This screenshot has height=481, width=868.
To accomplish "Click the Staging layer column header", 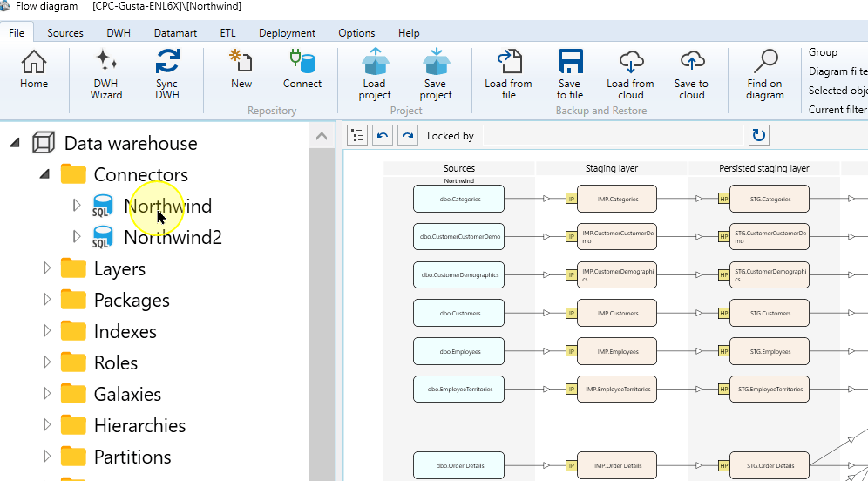I will pyautogui.click(x=612, y=168).
